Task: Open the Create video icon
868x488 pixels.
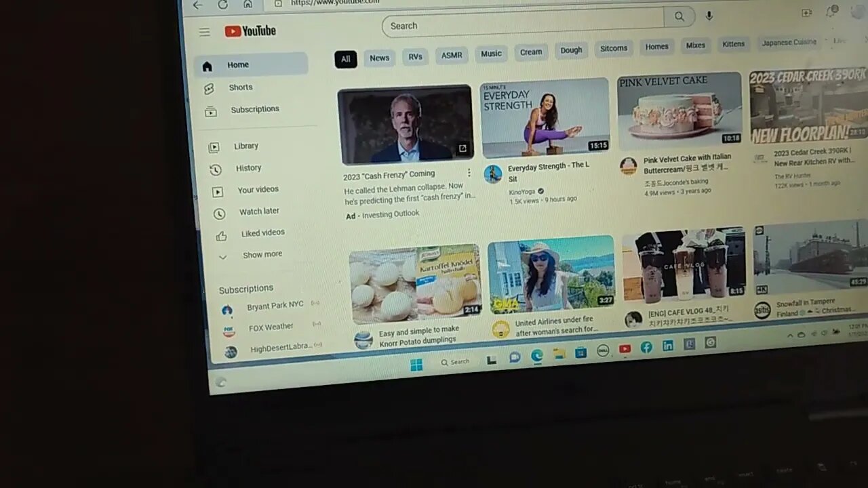Action: [806, 13]
